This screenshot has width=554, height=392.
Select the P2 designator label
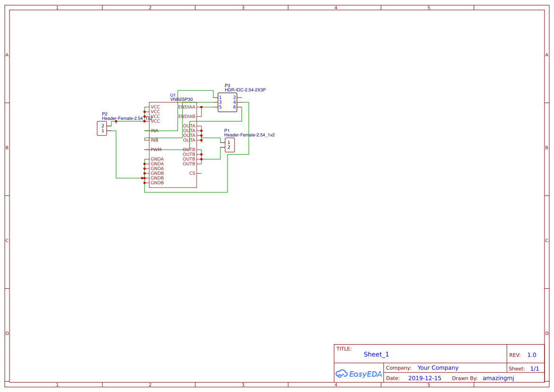pos(105,114)
